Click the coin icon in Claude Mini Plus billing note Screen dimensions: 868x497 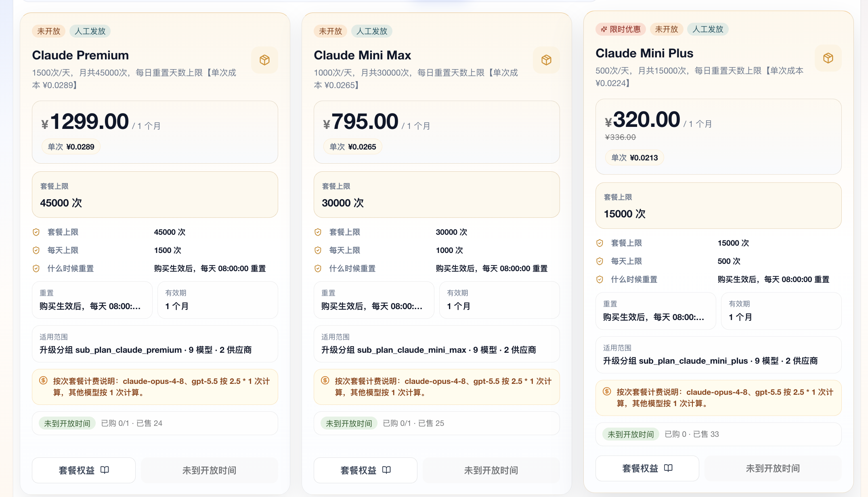click(607, 391)
